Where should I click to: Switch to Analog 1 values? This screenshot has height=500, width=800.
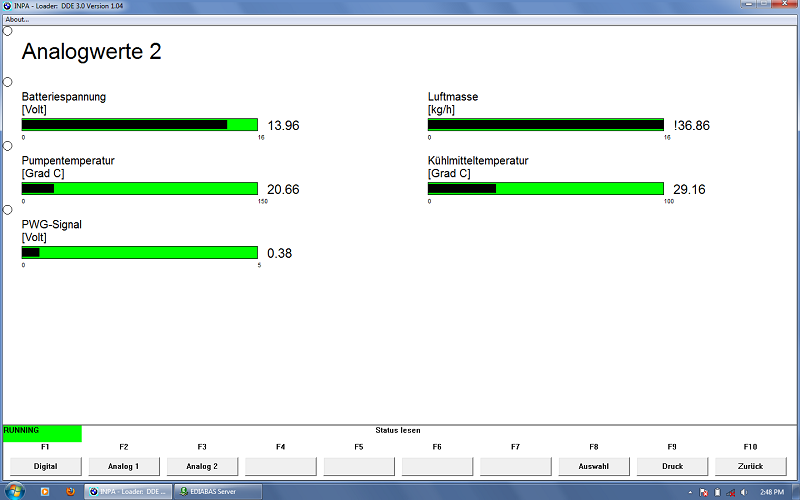(x=124, y=466)
